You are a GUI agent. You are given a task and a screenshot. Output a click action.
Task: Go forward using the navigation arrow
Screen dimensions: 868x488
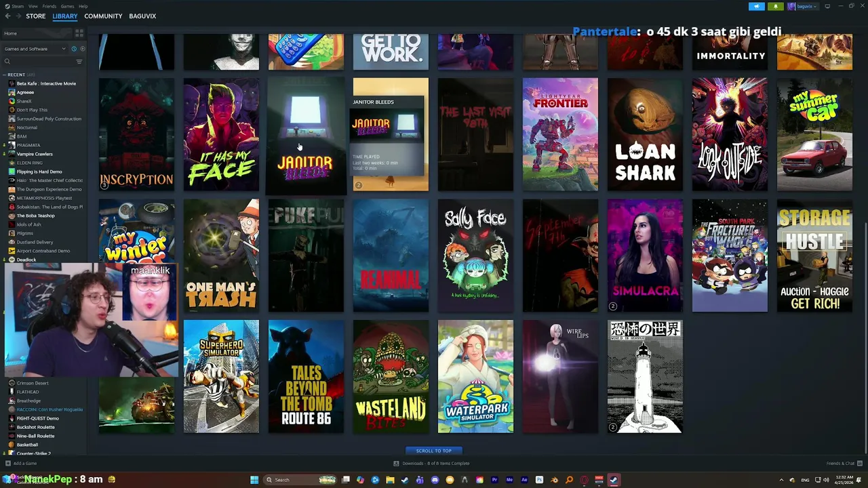pyautogui.click(x=18, y=16)
